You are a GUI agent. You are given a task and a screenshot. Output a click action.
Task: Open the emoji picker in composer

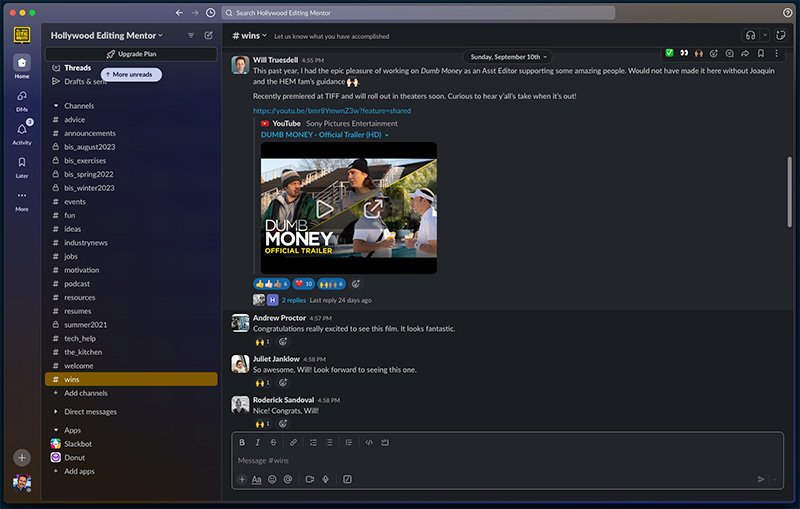pyautogui.click(x=272, y=479)
